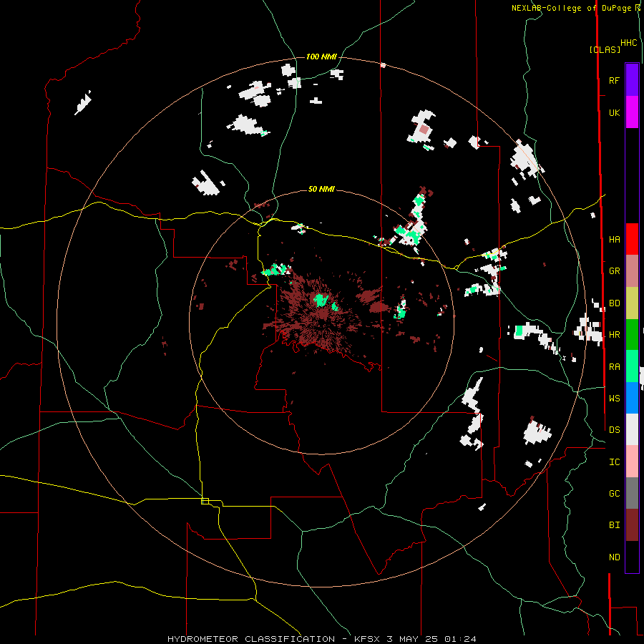Click the UK magenta legend swatch

click(632, 112)
